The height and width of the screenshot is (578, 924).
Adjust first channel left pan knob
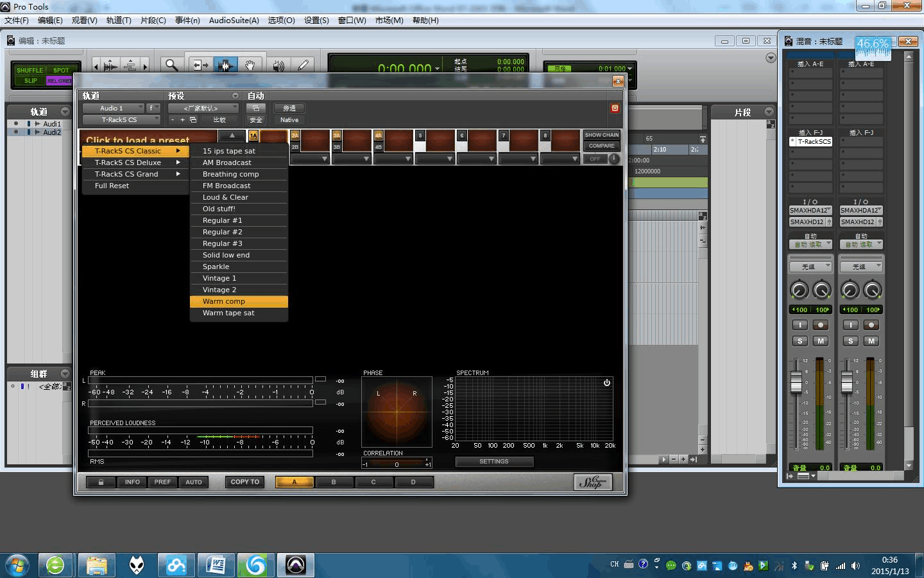point(800,290)
